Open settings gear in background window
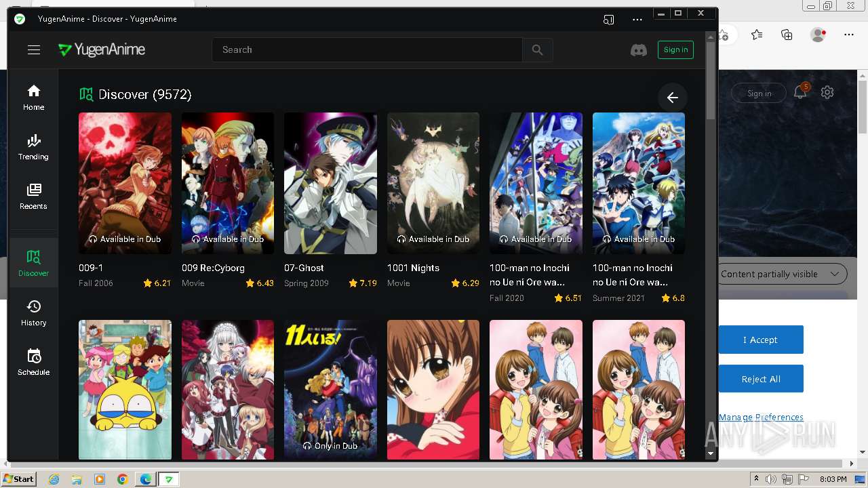The width and height of the screenshot is (868, 488). (x=827, y=92)
